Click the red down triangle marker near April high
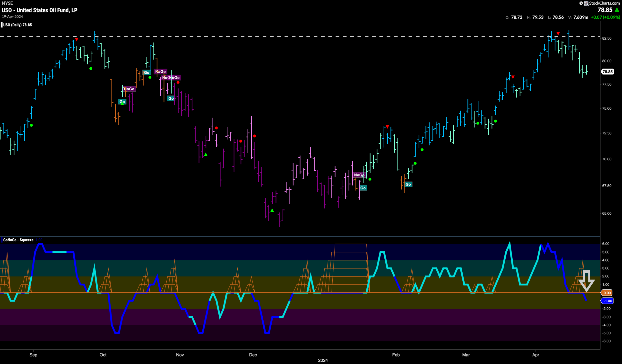 (558, 34)
